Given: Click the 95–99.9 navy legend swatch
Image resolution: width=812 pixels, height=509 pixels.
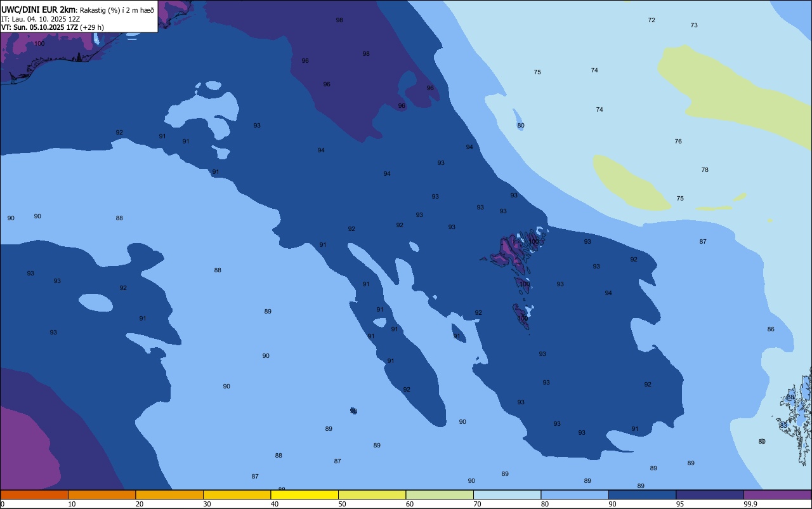Looking at the screenshot, I should 710,494.
